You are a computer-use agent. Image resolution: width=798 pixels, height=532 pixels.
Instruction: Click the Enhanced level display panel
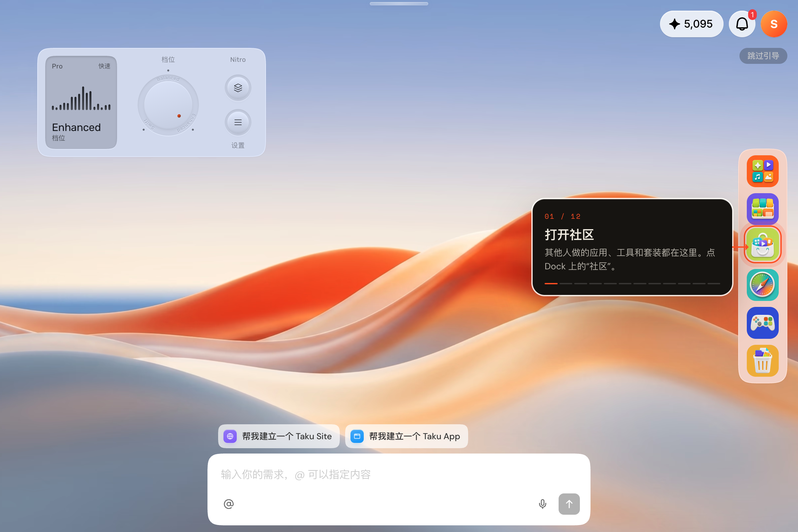click(81, 102)
